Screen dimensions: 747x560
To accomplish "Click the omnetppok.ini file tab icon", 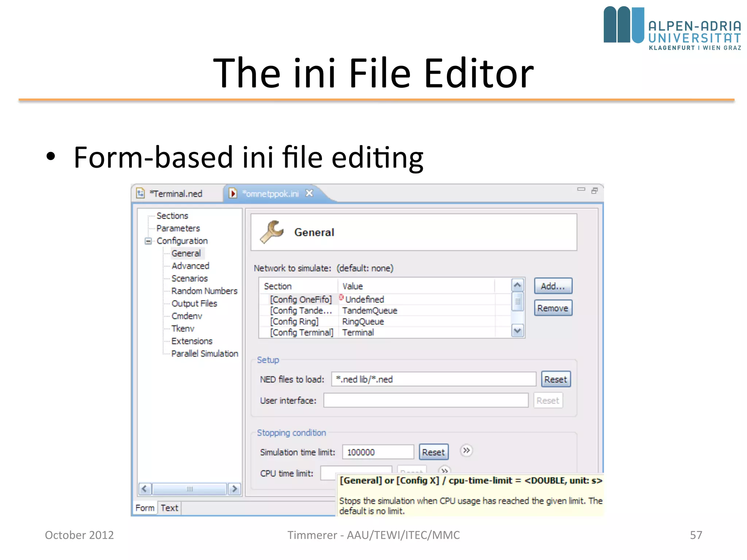I will [233, 193].
